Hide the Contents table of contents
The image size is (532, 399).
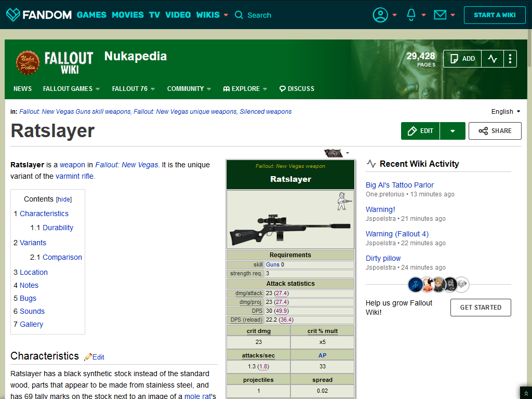[64, 199]
